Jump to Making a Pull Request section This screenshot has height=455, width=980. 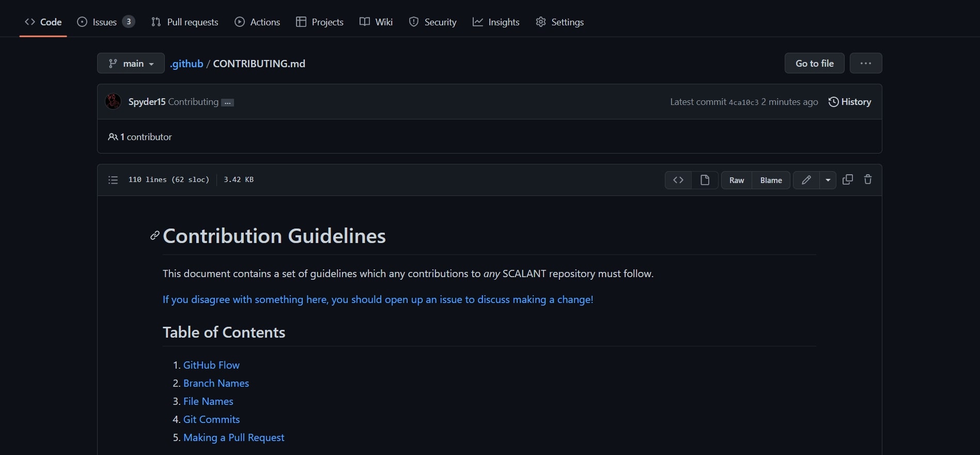tap(234, 437)
